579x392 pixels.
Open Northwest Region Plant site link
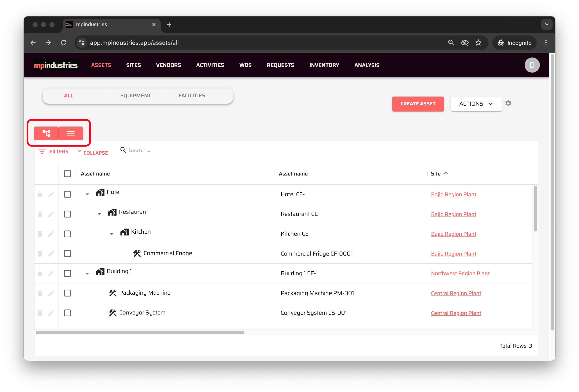coord(460,273)
